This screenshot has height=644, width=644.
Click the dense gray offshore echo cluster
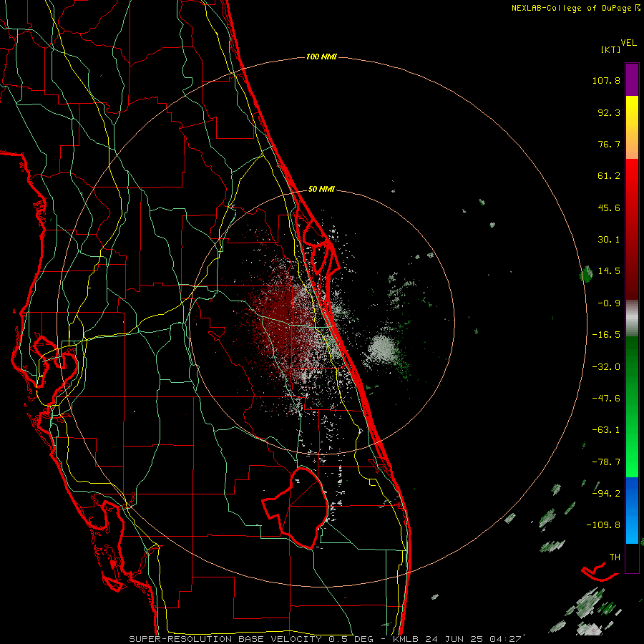click(382, 347)
